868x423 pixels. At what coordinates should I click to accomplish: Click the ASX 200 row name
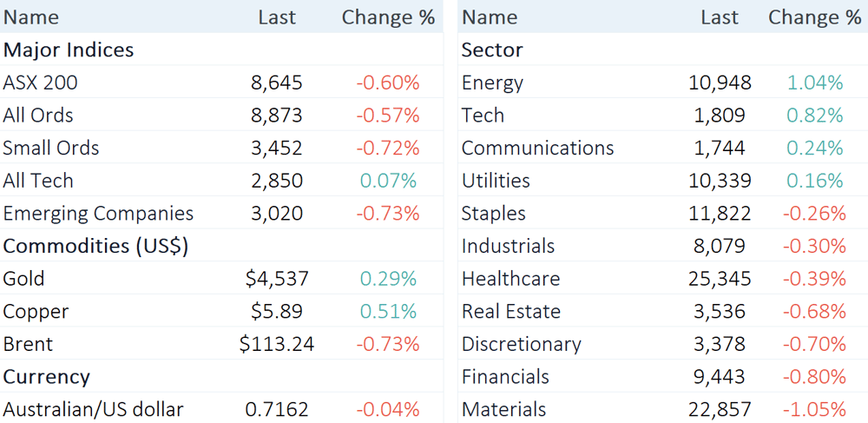41,83
